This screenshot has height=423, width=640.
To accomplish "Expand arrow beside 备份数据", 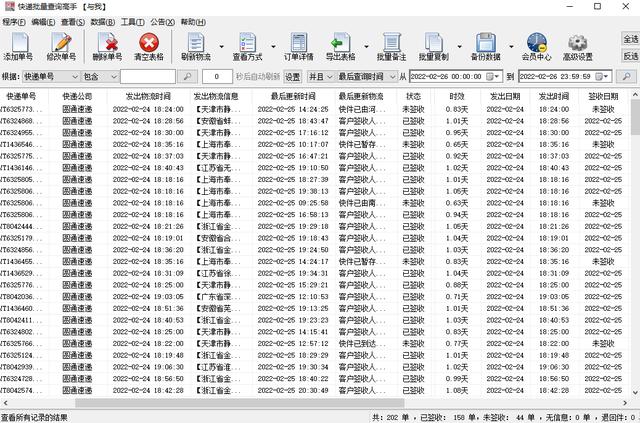I will pyautogui.click(x=511, y=47).
